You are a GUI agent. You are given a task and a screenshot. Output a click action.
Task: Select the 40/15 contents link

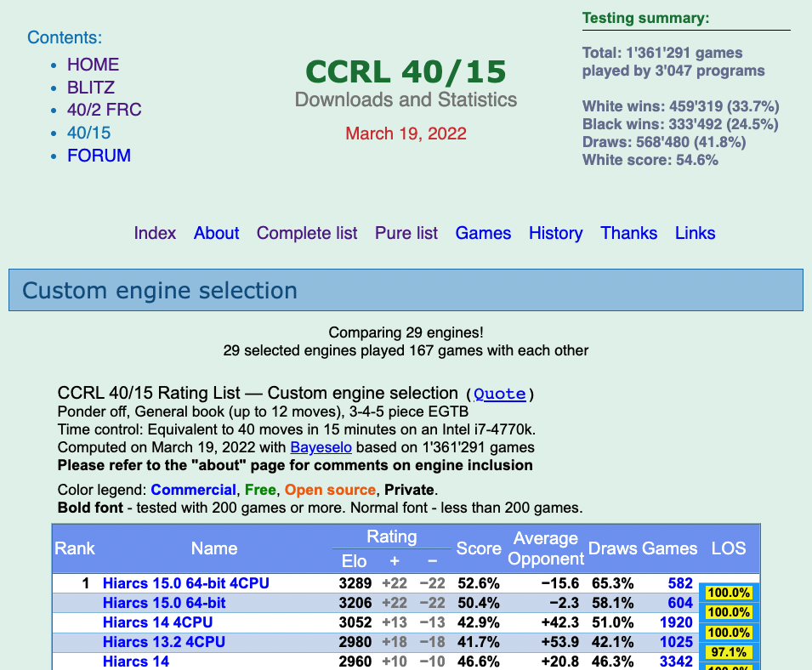tap(88, 133)
